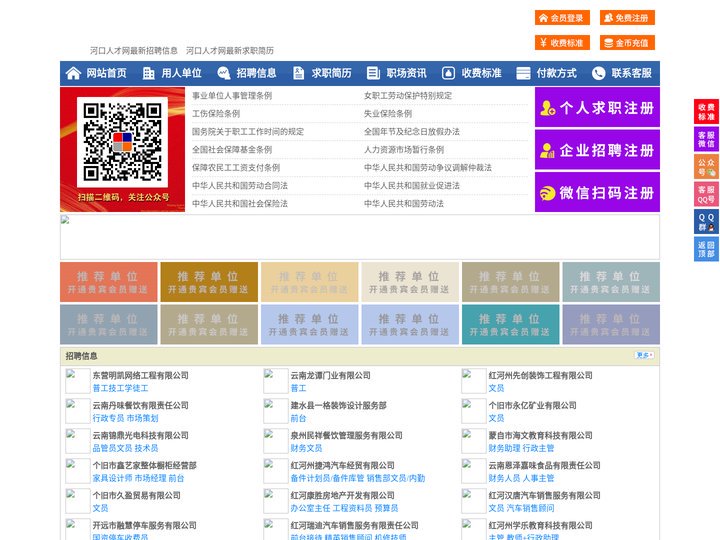
Task: Click the 更多 button in 招聘信息 header
Action: [644, 355]
